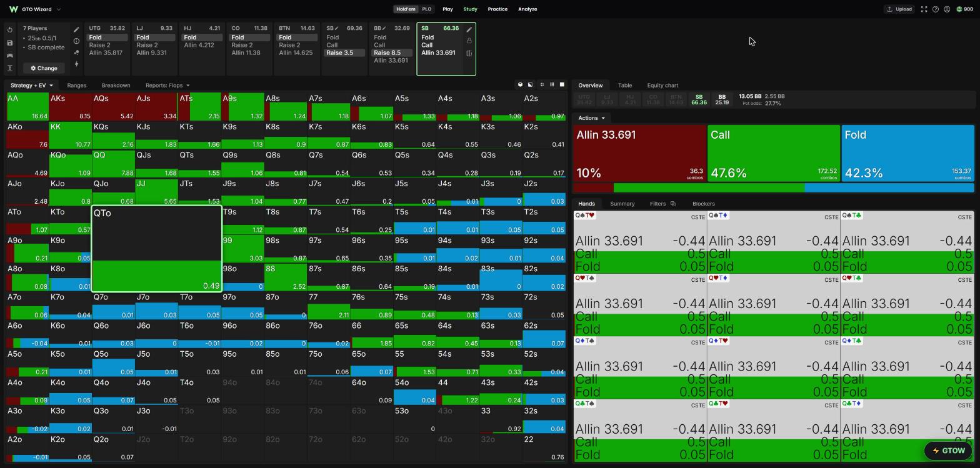Open the help question mark icon
This screenshot has height=468, width=980.
click(x=936, y=9)
